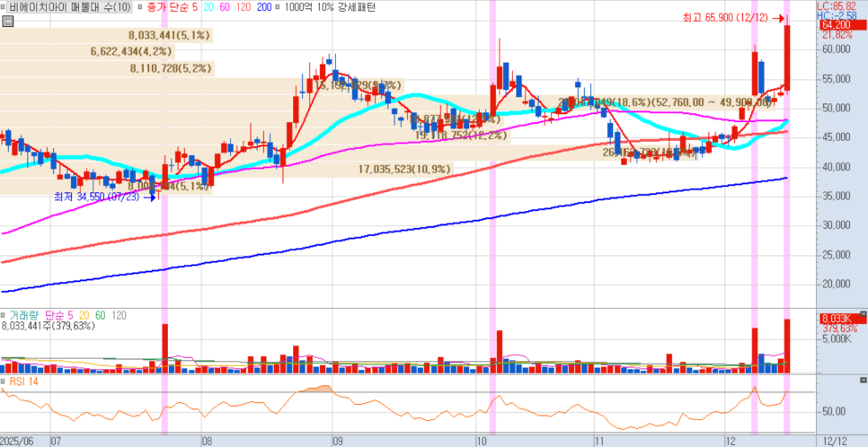Select the blue 200 moving-average label
This screenshot has height=447, width=868.
tap(264, 7)
